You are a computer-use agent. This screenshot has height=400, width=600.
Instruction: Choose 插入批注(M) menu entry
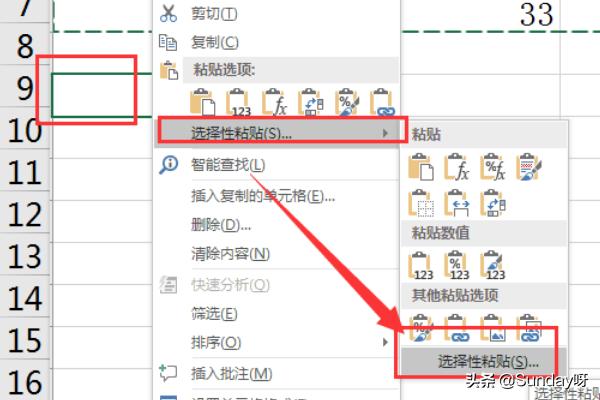pos(232,373)
